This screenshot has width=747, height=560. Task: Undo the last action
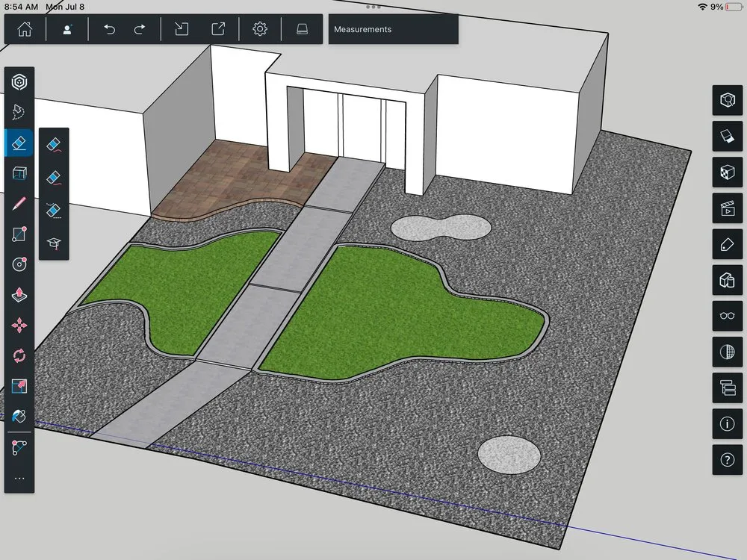110,30
